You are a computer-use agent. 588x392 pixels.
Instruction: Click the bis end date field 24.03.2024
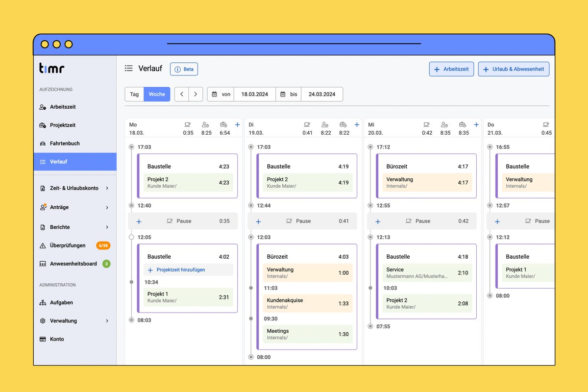click(322, 94)
